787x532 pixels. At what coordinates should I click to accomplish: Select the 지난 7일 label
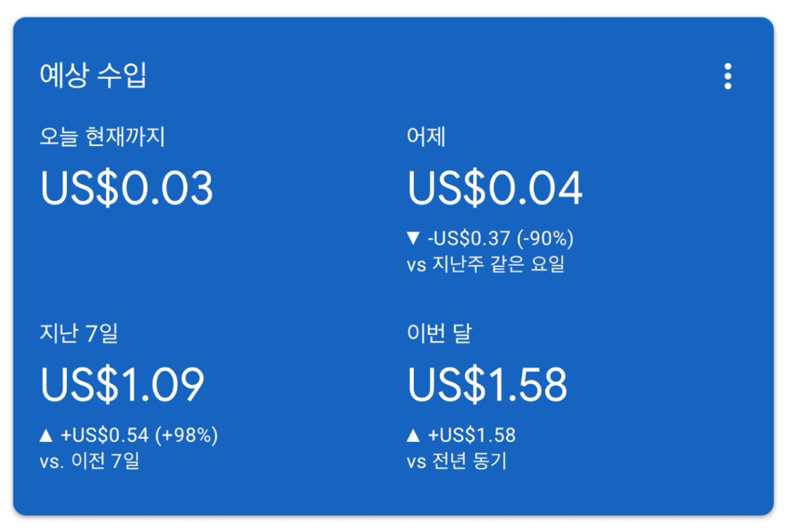point(79,332)
